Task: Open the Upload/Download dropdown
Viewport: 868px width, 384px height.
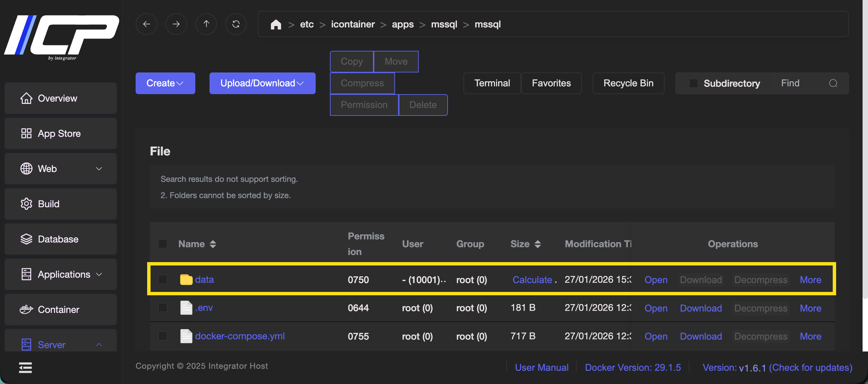Action: (x=262, y=83)
